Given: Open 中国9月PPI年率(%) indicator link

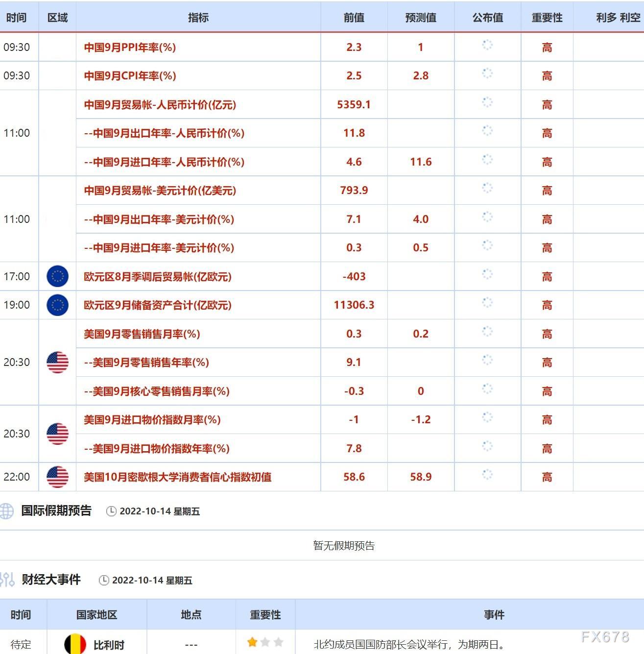Looking at the screenshot, I should point(130,47).
